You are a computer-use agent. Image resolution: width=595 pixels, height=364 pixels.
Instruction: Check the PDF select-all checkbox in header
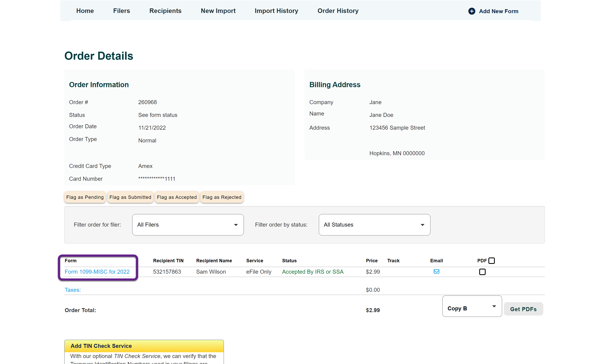pyautogui.click(x=491, y=261)
